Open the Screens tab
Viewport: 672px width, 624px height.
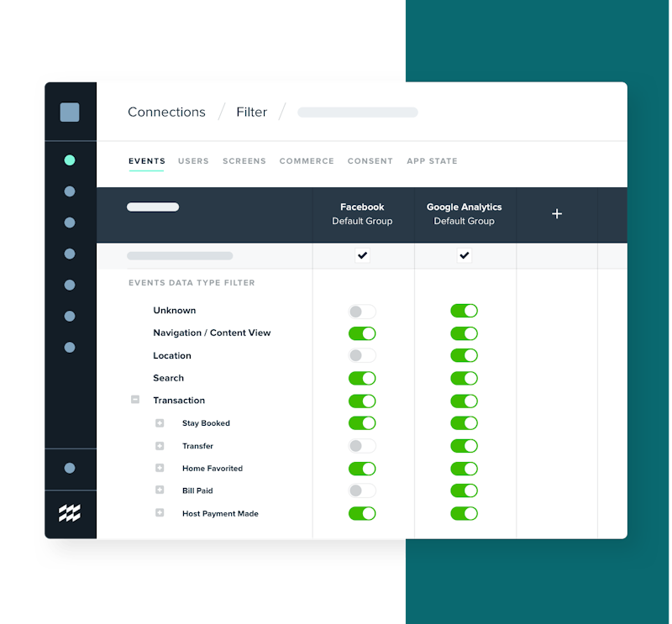[x=244, y=161]
